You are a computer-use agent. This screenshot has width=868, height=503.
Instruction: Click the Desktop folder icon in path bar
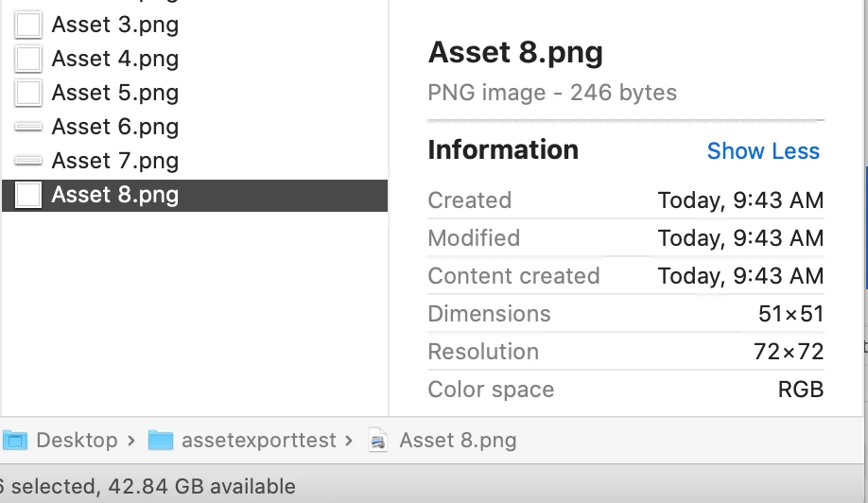click(x=14, y=441)
